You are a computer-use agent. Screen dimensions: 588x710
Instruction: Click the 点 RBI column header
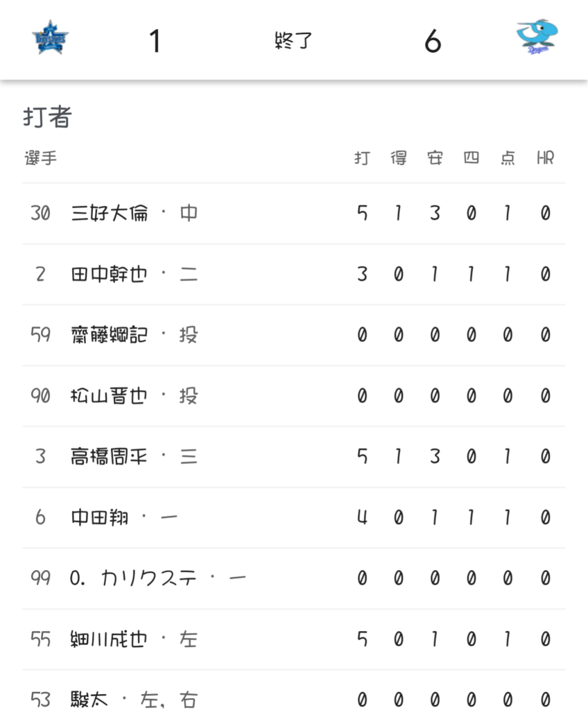pos(508,158)
